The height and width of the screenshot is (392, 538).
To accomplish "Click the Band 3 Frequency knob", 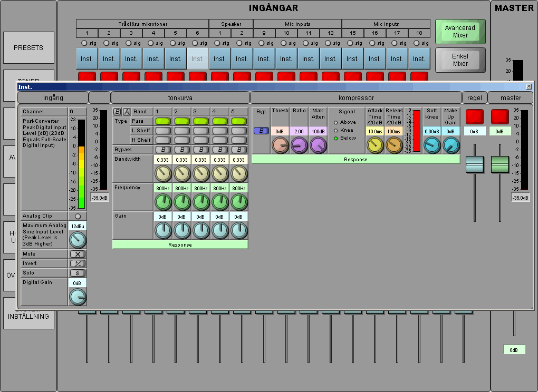I will 201,201.
